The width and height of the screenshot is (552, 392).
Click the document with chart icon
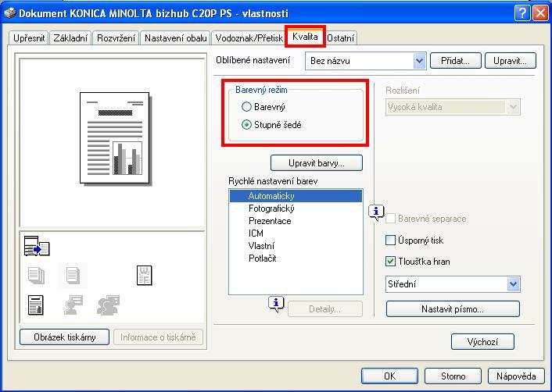point(35,305)
